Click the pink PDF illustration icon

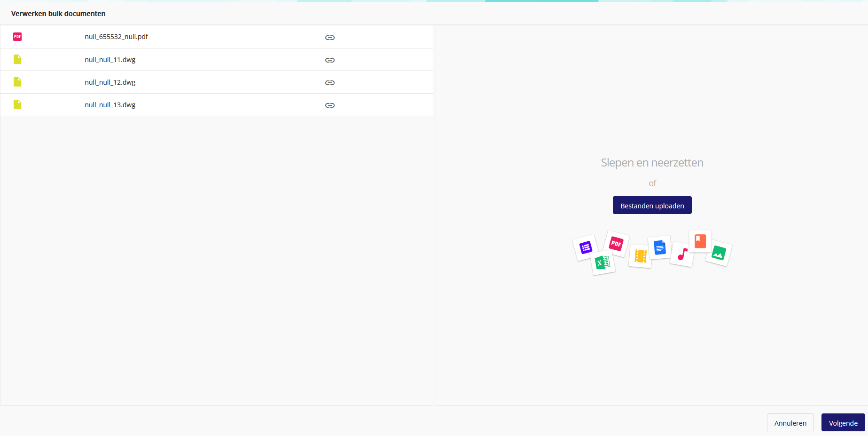[616, 244]
